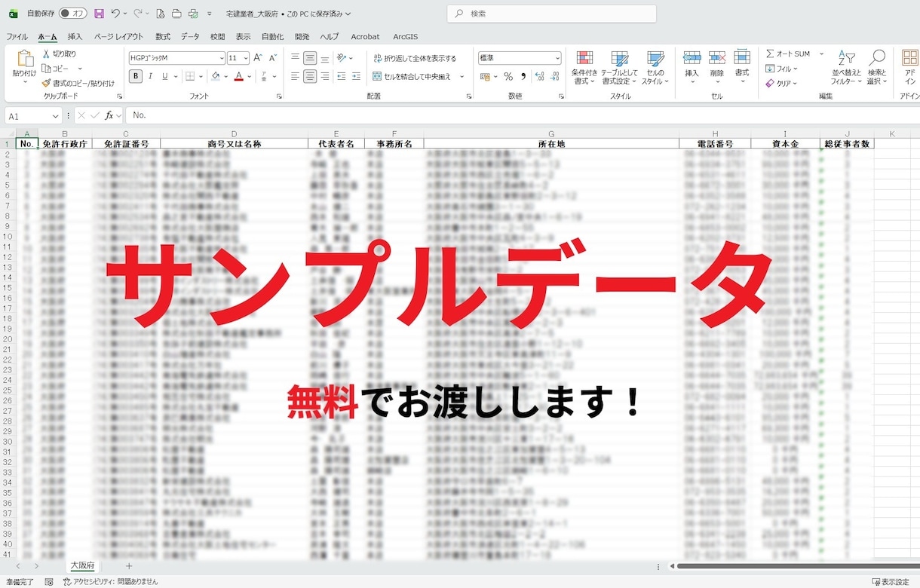
Task: Click AutoSum (オート SUM) sigma
Action: [x=787, y=54]
